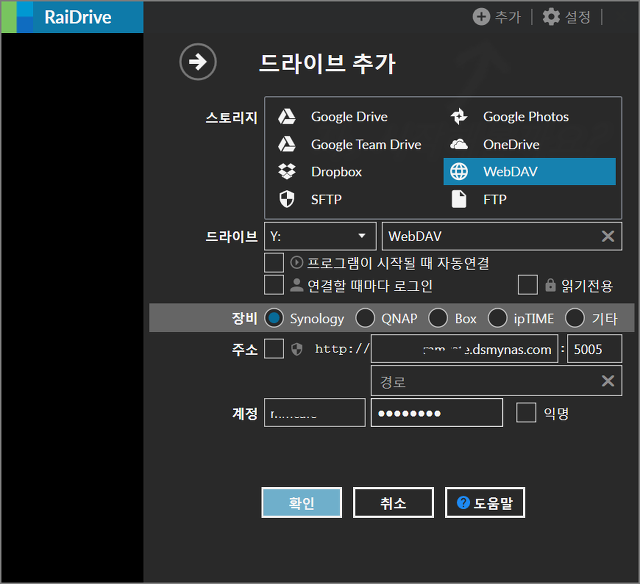Image resolution: width=640 pixels, height=584 pixels.
Task: Click the dsmynas.com host address field
Action: 464,349
